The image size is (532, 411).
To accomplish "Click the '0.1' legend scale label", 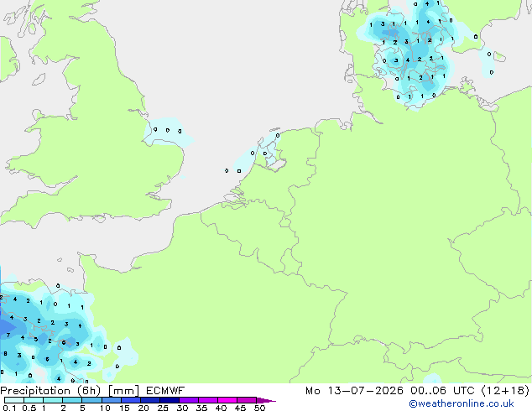I will [9, 408].
